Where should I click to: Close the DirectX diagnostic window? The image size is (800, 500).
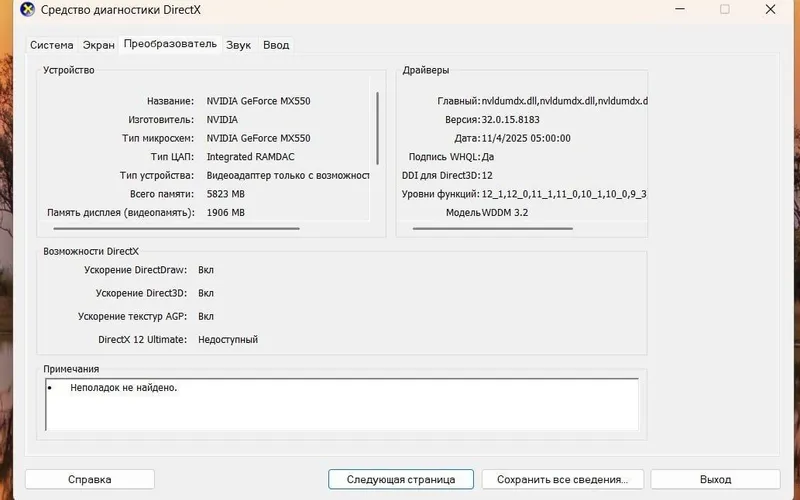coord(770,9)
